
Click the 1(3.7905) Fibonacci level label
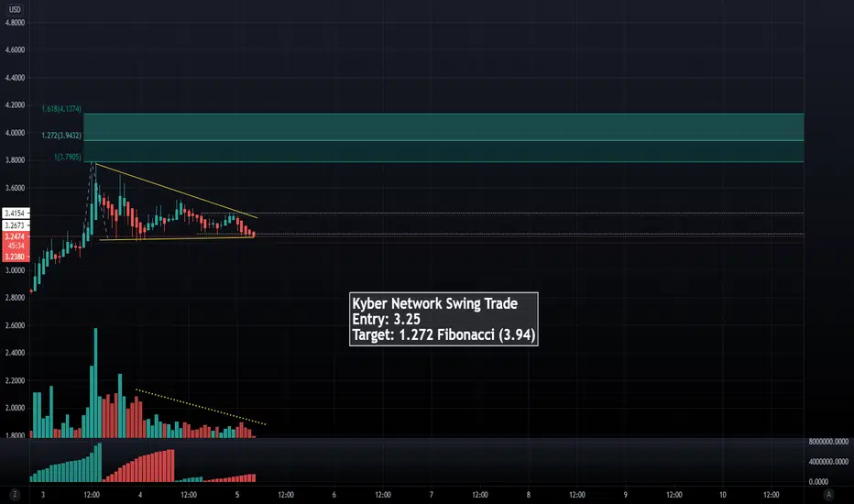[x=68, y=157]
